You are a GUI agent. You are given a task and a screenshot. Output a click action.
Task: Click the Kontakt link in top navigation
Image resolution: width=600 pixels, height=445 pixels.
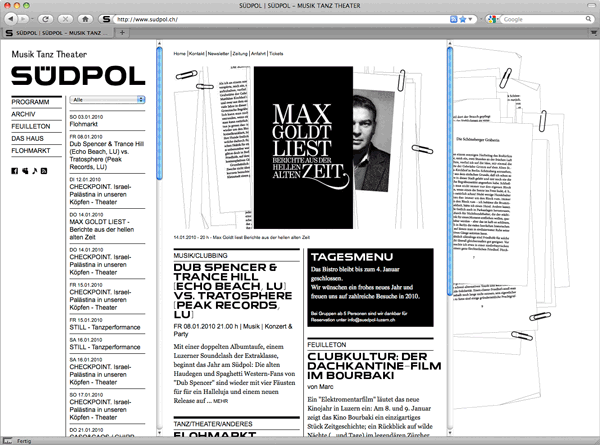(x=197, y=54)
